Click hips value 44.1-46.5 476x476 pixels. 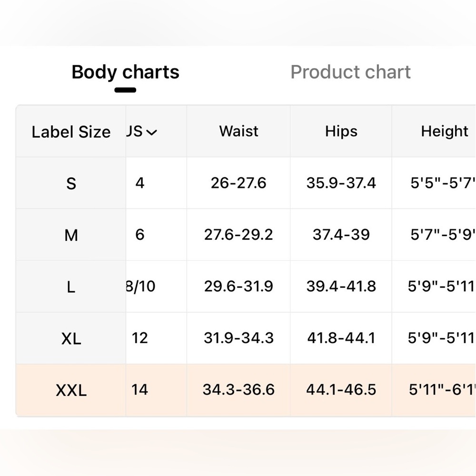[341, 389]
